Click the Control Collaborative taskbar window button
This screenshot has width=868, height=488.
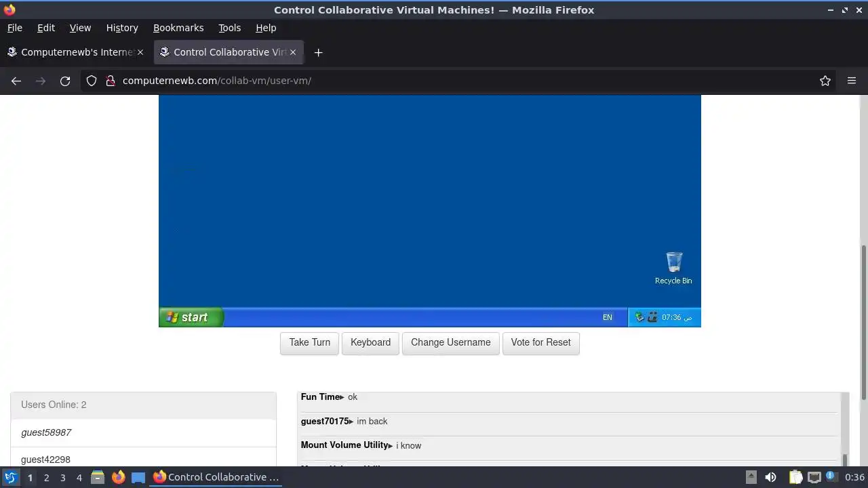(216, 477)
